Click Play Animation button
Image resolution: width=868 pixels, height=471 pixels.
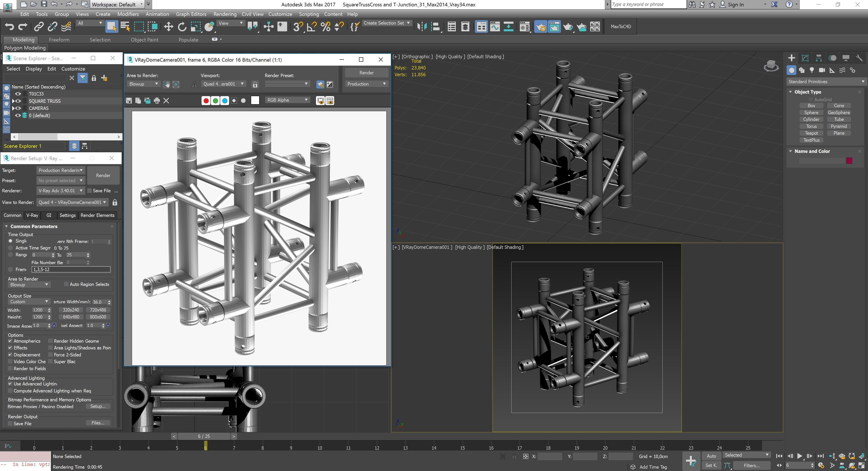click(800, 456)
